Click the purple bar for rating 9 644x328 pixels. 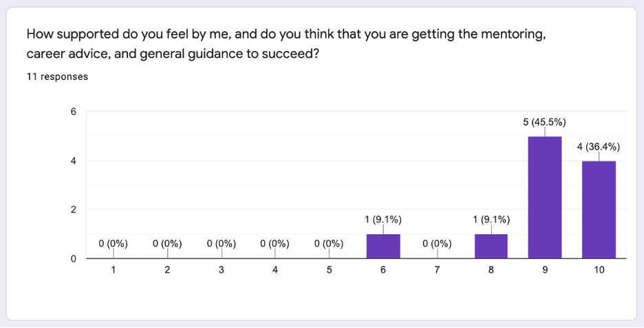pos(544,197)
